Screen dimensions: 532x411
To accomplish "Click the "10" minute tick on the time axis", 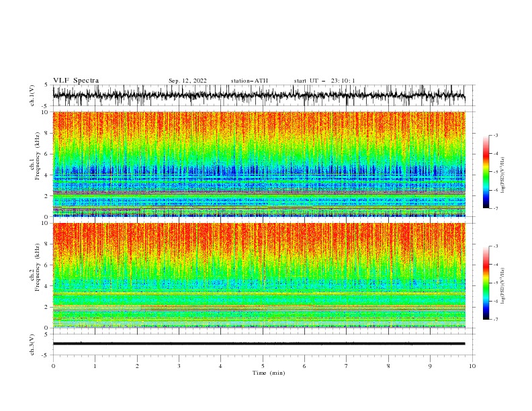I will [472, 366].
